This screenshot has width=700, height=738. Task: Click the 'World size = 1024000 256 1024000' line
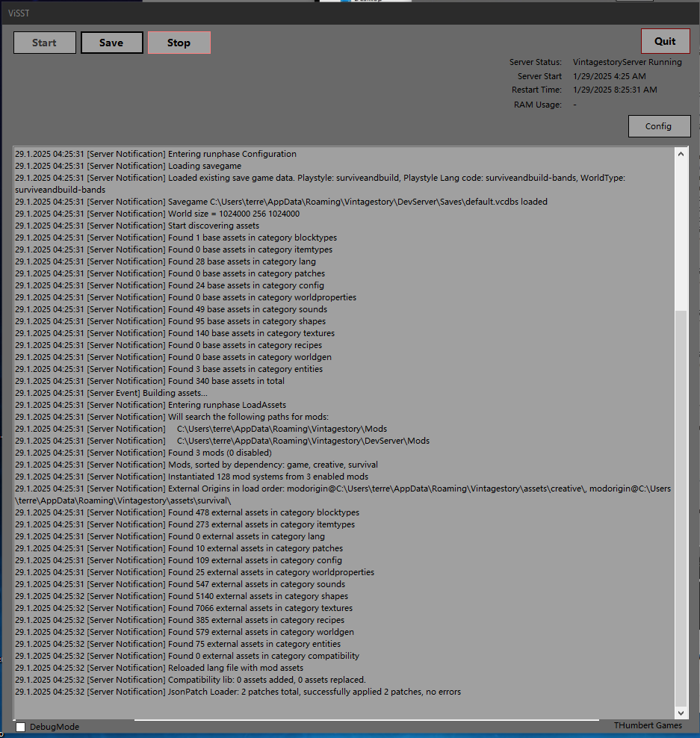tap(157, 214)
